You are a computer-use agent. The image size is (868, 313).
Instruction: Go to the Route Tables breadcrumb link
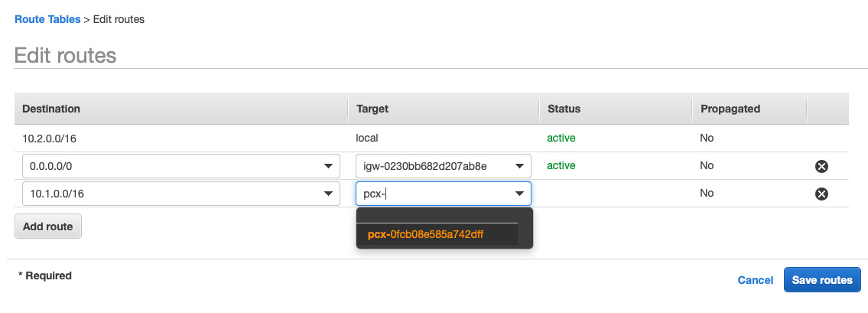pos(47,19)
